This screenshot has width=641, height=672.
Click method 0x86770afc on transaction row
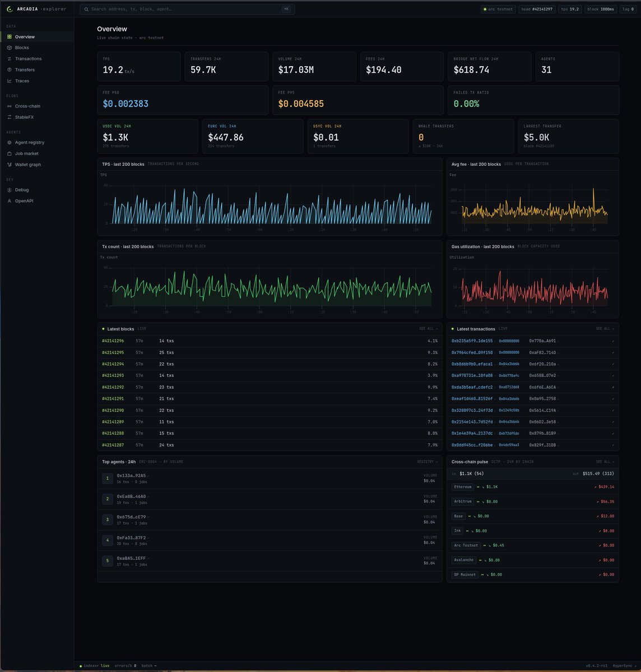509,375
